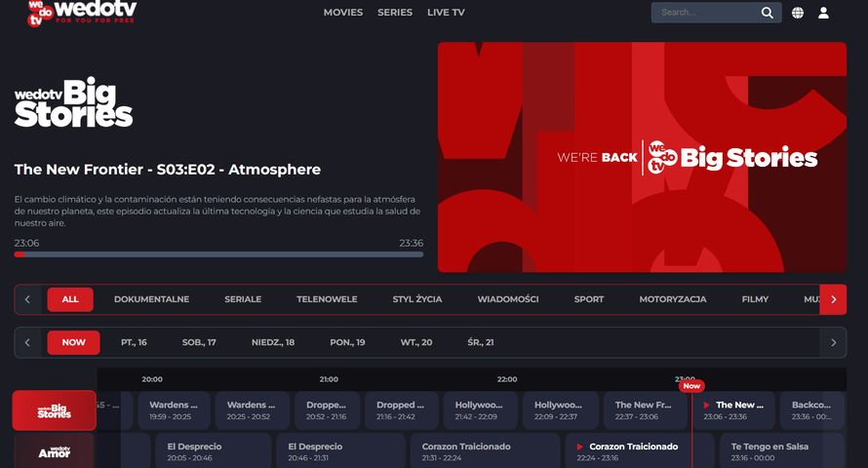Image resolution: width=868 pixels, height=468 pixels.
Task: Click the title The New Frontier - S03:E02 - Atmosphere
Action: pos(168,170)
